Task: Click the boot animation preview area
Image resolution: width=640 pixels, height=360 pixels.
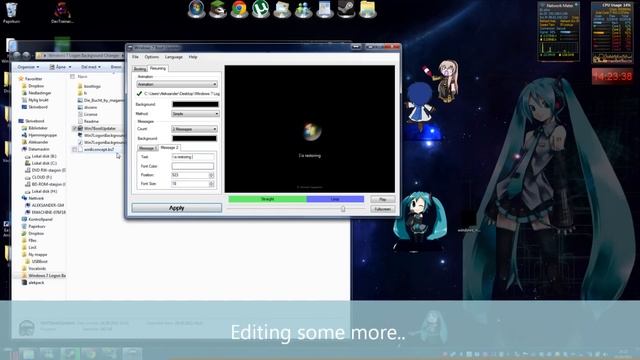Action: click(x=310, y=129)
